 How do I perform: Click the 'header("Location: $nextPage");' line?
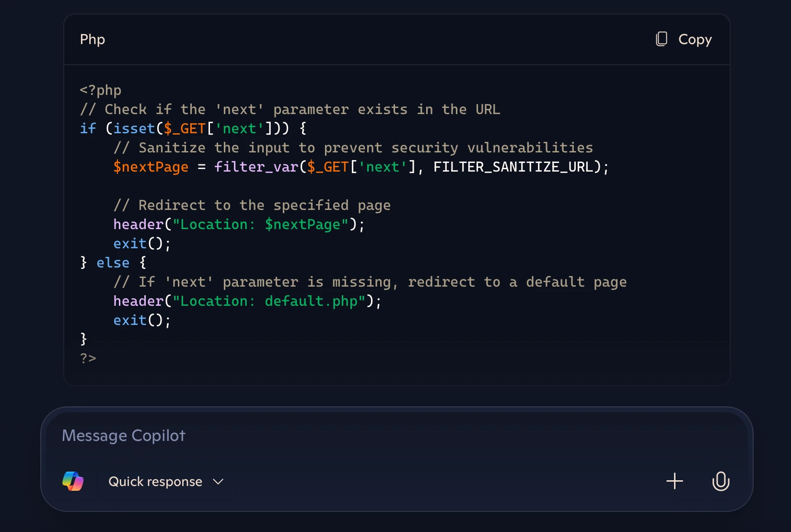[239, 224]
